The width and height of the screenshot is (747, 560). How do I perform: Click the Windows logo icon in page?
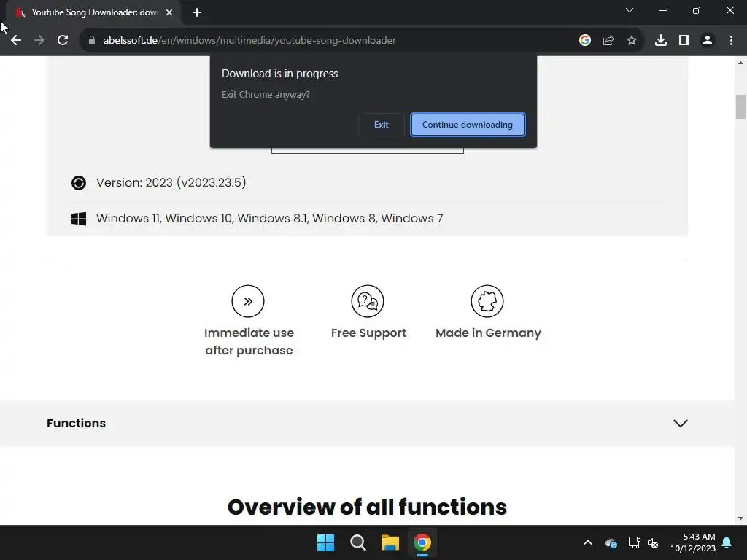tap(79, 219)
